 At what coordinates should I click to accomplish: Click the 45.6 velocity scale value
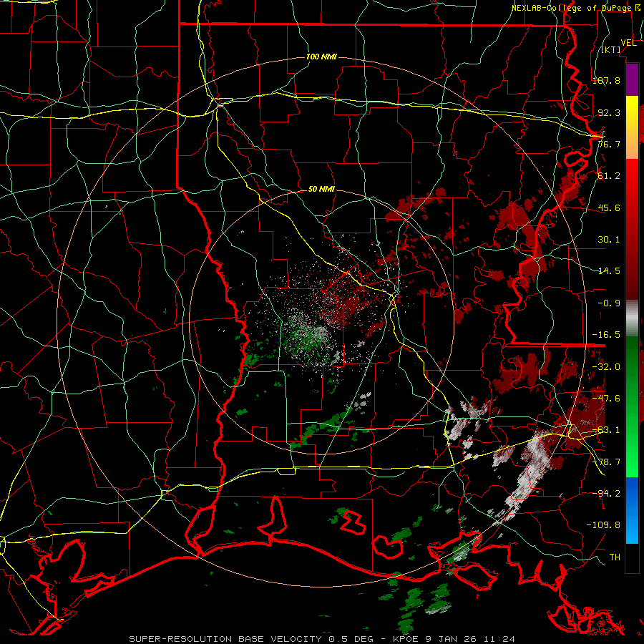click(609, 208)
